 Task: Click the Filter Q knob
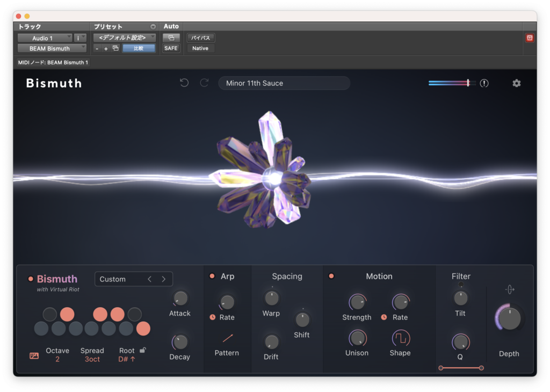pyautogui.click(x=460, y=342)
